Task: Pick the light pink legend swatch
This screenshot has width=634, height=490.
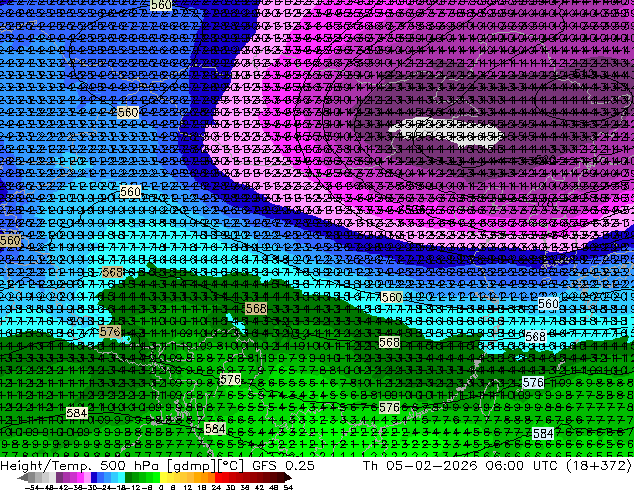Action: point(87,477)
